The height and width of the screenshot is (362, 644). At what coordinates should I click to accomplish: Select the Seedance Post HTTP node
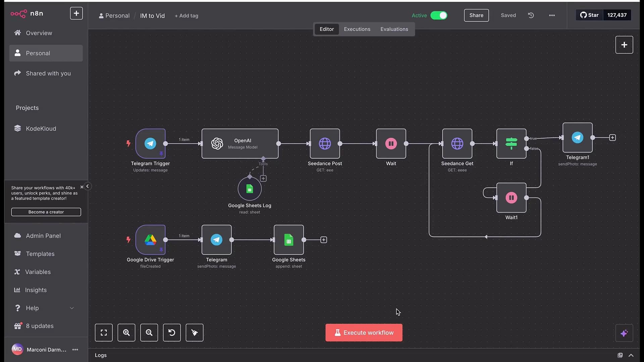325,143
